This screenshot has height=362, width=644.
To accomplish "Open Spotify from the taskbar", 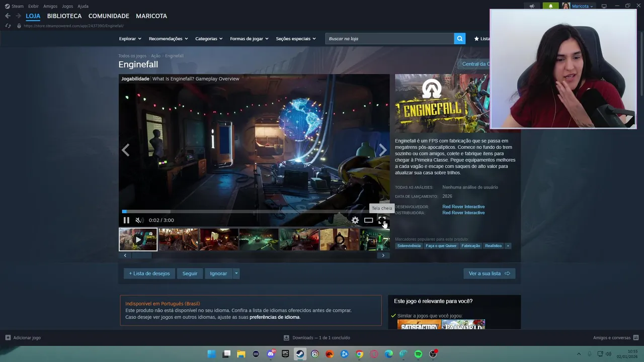I will click(418, 354).
